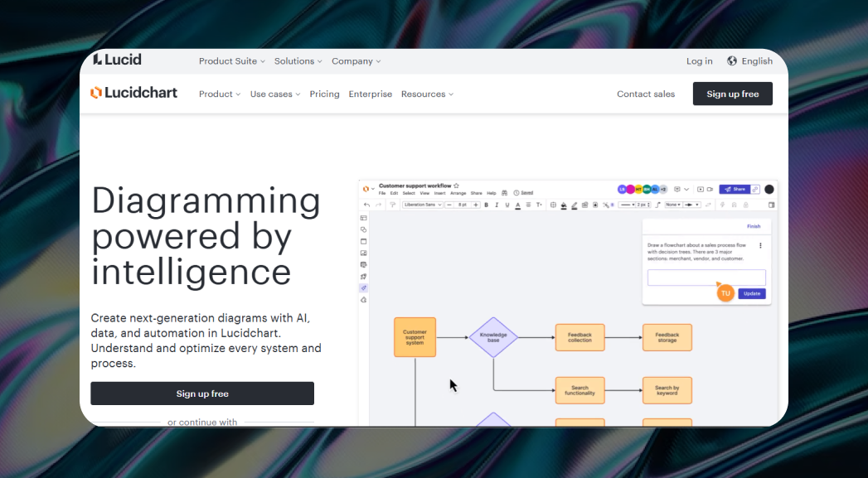868x478 pixels.
Task: Expand the Company dropdown
Action: (356, 60)
